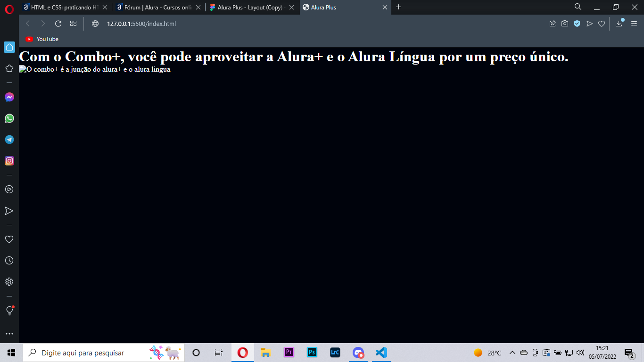Open battery status tray icon
The height and width of the screenshot is (362, 644).
[x=558, y=353]
